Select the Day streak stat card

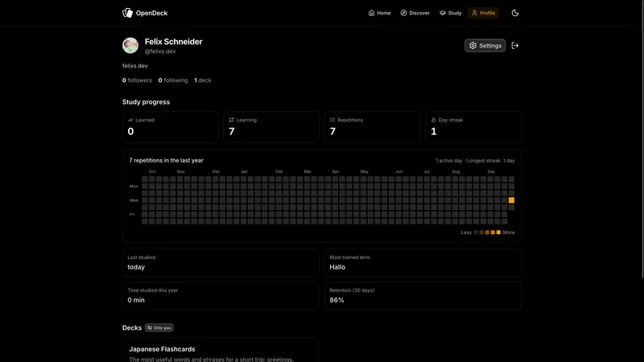[473, 127]
